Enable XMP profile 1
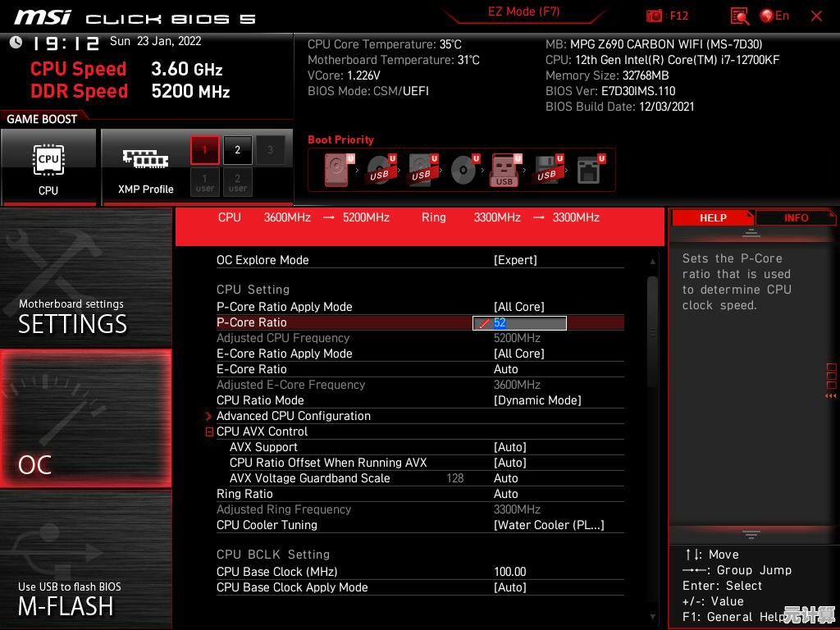Viewport: 840px width, 630px height. [x=204, y=150]
